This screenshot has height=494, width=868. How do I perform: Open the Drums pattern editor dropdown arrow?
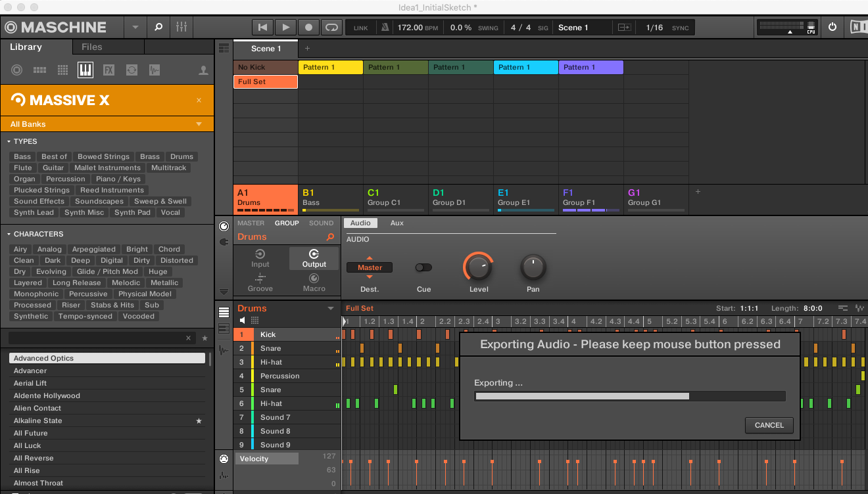coord(331,309)
